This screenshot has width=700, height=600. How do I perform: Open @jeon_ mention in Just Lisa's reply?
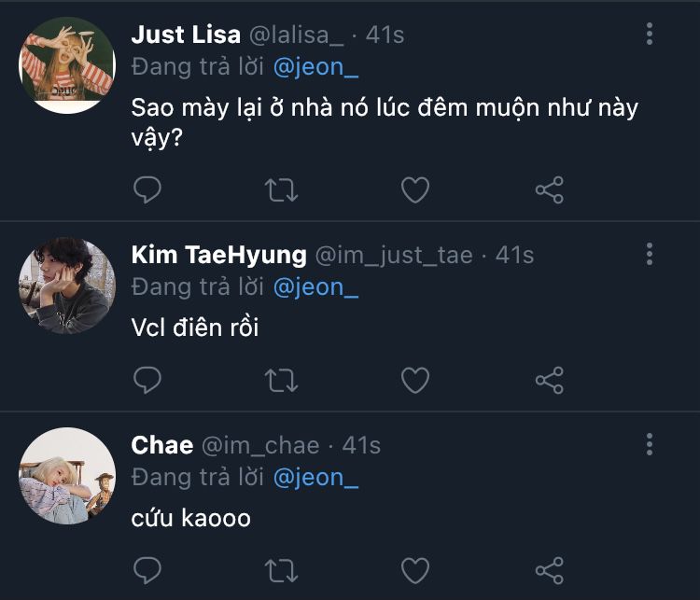(x=315, y=67)
